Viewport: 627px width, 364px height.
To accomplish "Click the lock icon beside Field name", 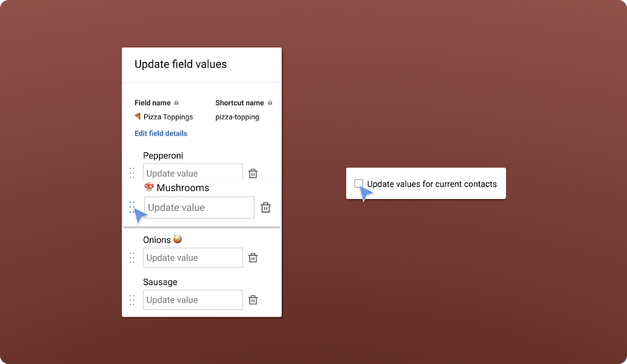I will [x=176, y=103].
